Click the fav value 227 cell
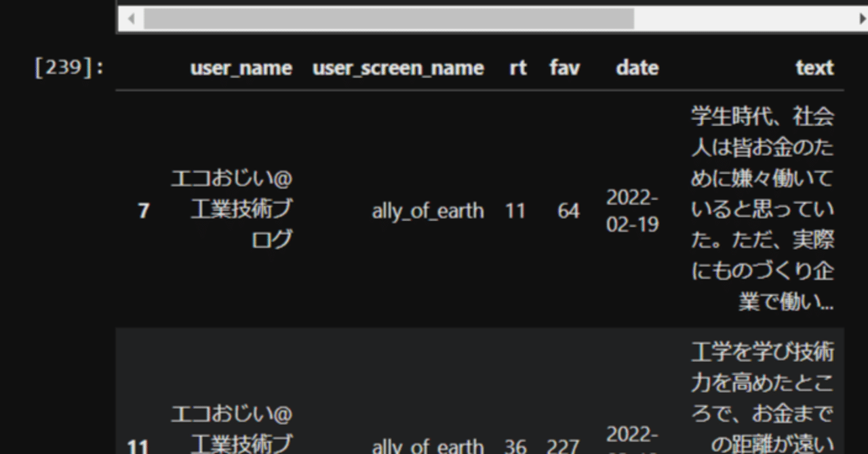Viewport: 868px width, 454px height. 564,445
